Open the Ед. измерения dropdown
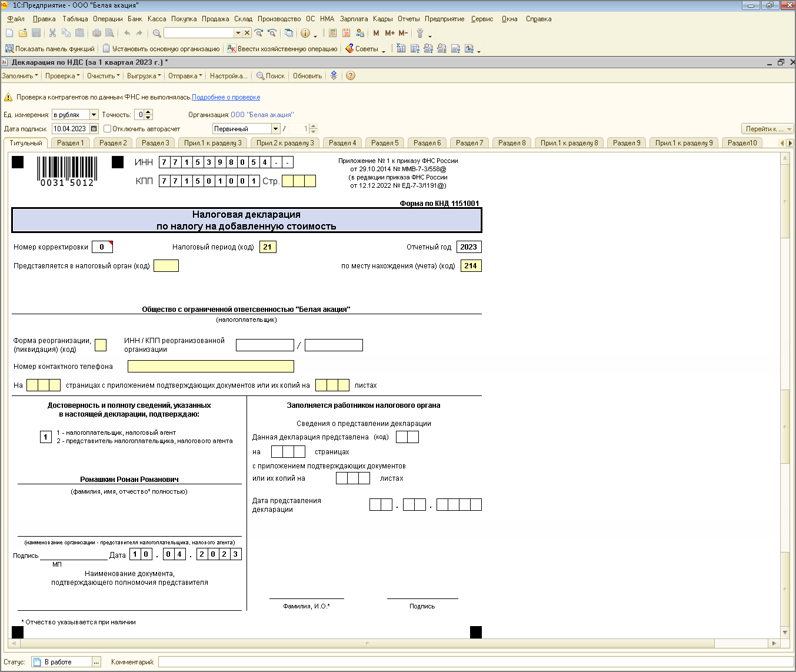Viewport: 796px width, 672px height. 94,115
